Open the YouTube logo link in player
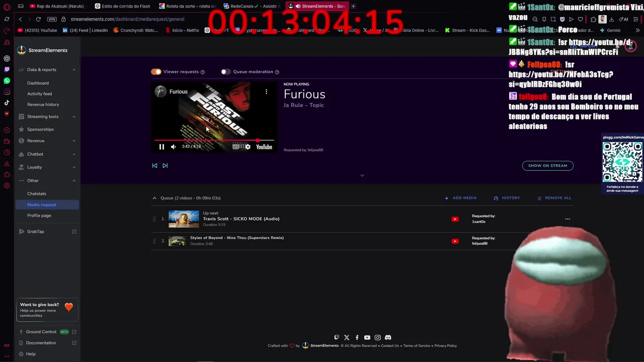The width and height of the screenshot is (644, 362). pos(264,147)
